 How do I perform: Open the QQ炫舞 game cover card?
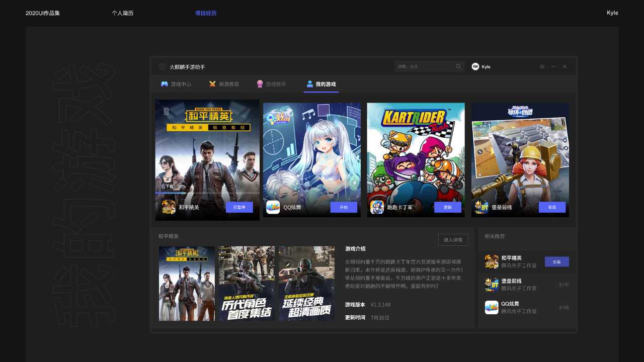(x=312, y=160)
